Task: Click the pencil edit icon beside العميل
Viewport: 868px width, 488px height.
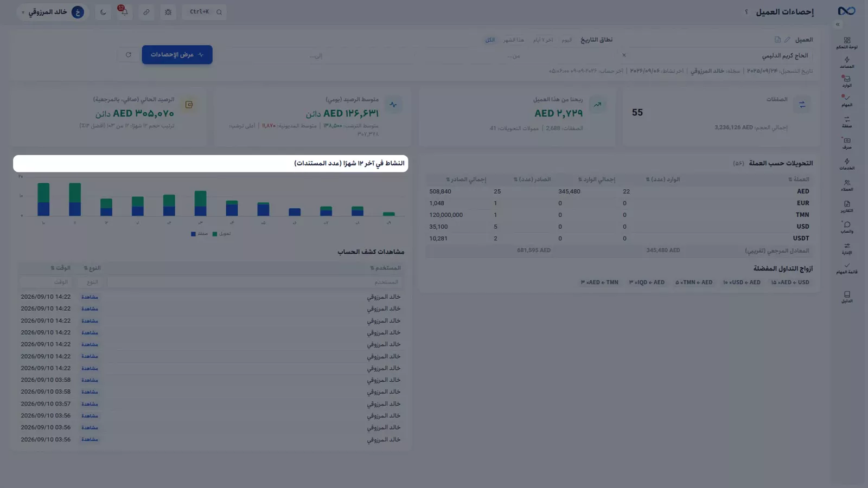Action: pos(787,40)
